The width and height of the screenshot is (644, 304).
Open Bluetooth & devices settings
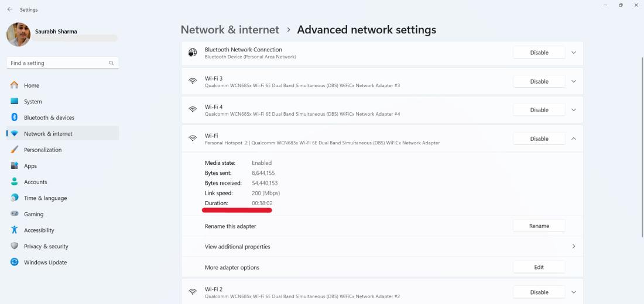[49, 118]
